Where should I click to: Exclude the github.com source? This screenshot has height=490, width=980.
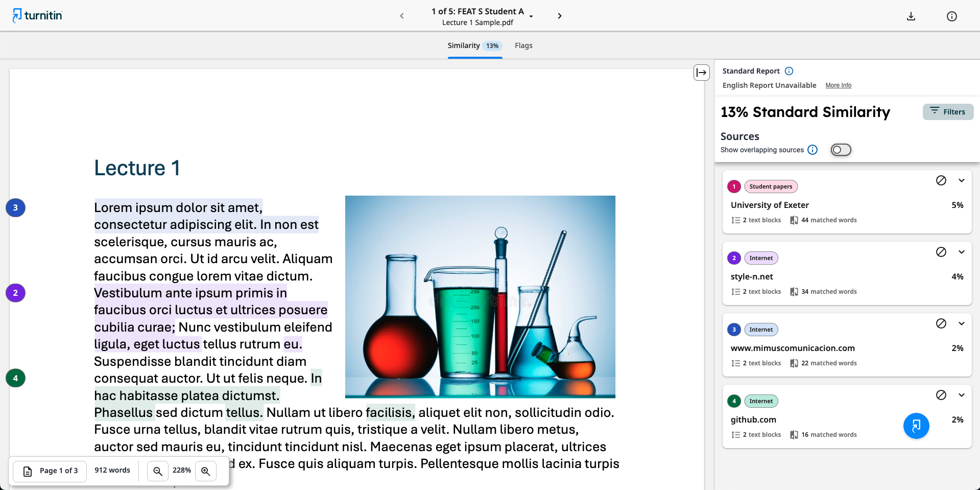coord(941,394)
